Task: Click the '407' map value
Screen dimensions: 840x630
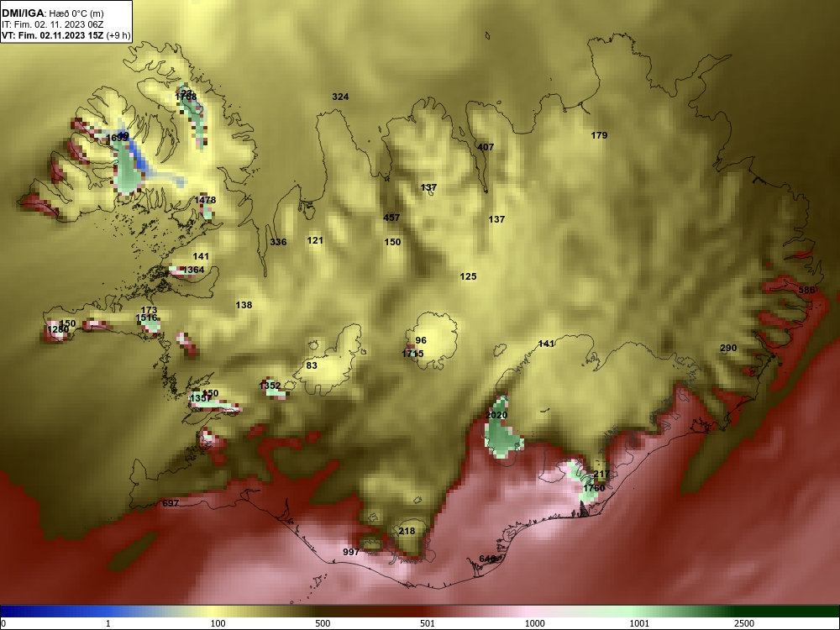Action: coord(486,147)
